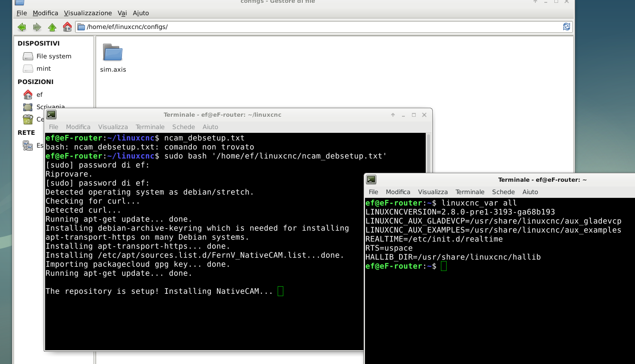
Task: Open Vai menu in file manager
Action: click(122, 13)
